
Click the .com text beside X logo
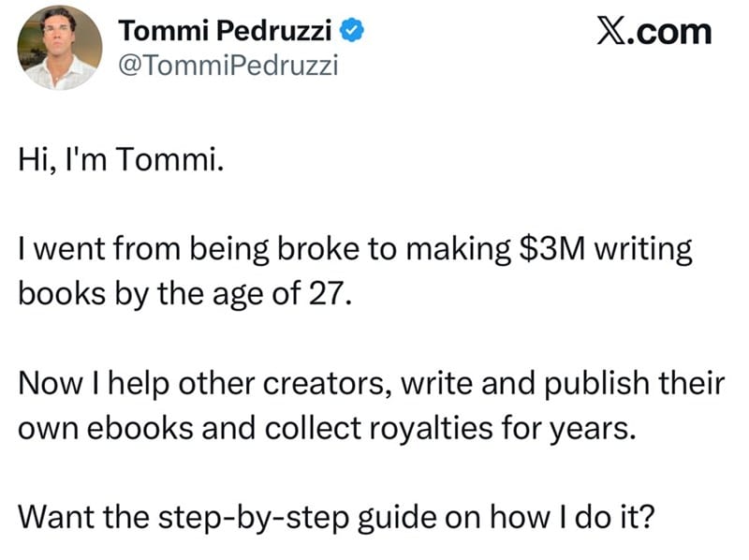click(668, 33)
